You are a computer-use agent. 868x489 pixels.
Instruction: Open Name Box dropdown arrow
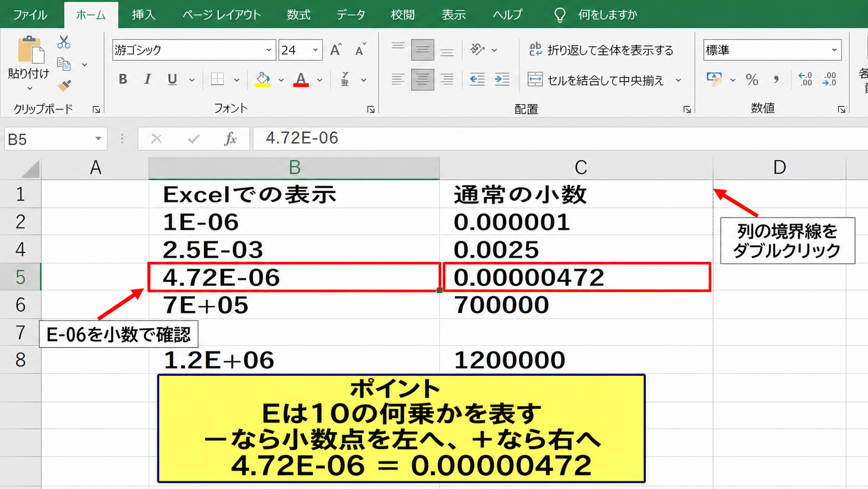tap(98, 139)
